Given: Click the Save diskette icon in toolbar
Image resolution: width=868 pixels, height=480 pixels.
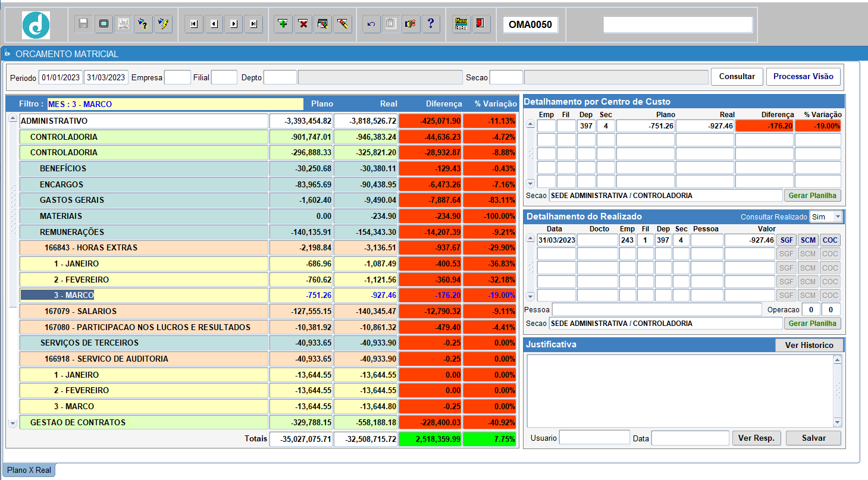Looking at the screenshot, I should [84, 24].
